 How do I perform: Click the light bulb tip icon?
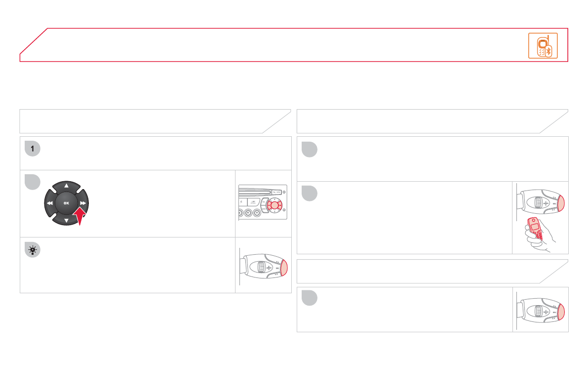point(32,250)
